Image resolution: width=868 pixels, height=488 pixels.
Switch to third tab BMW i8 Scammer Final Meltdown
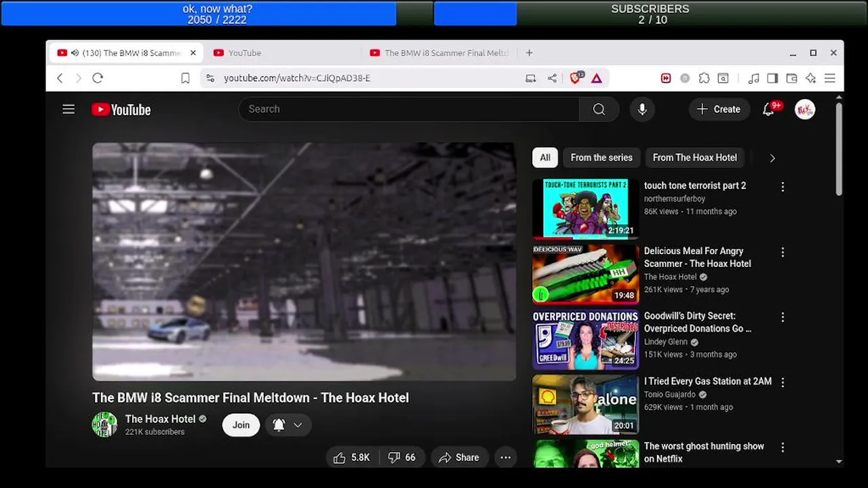point(439,53)
